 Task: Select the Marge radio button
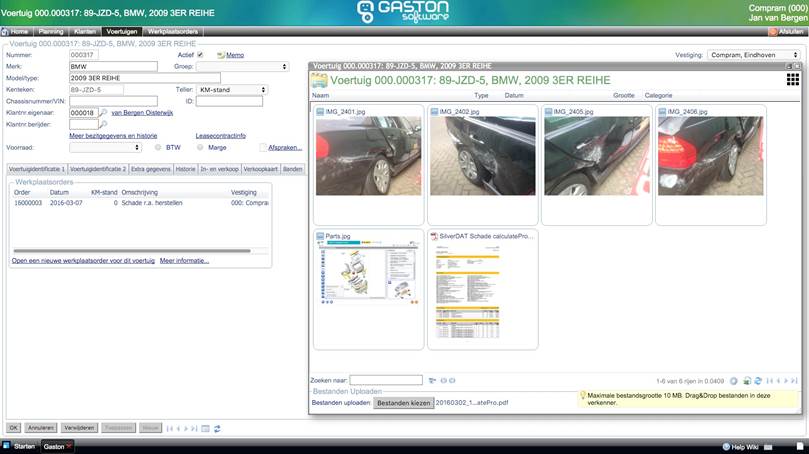200,148
